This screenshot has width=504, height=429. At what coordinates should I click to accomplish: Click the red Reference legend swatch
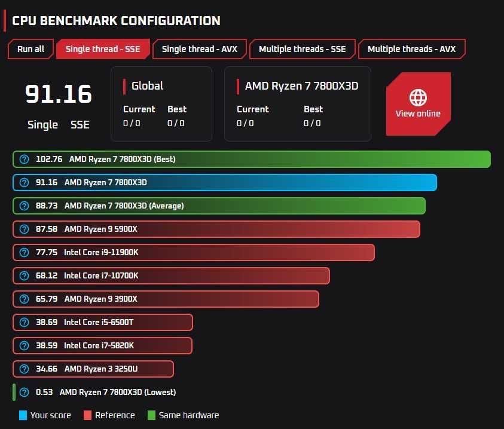point(87,415)
